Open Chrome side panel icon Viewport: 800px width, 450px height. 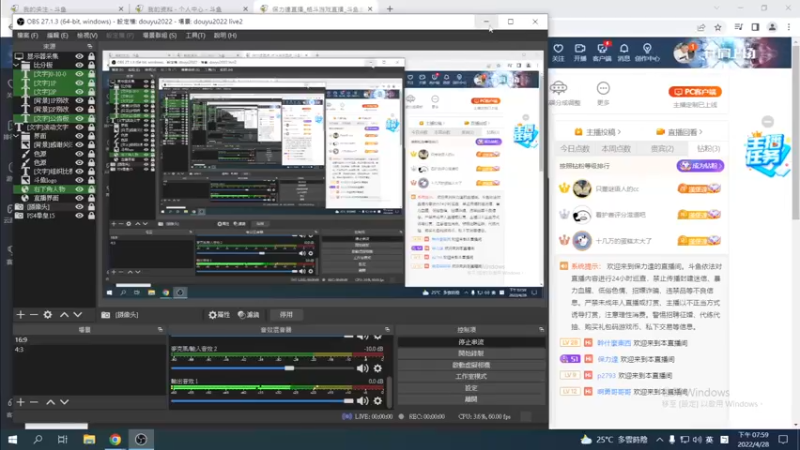pyautogui.click(x=755, y=27)
